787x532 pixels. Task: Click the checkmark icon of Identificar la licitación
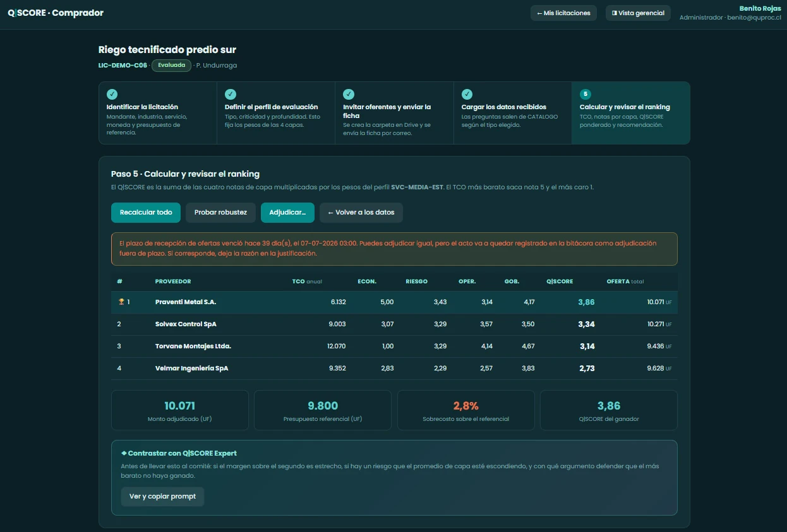(112, 94)
